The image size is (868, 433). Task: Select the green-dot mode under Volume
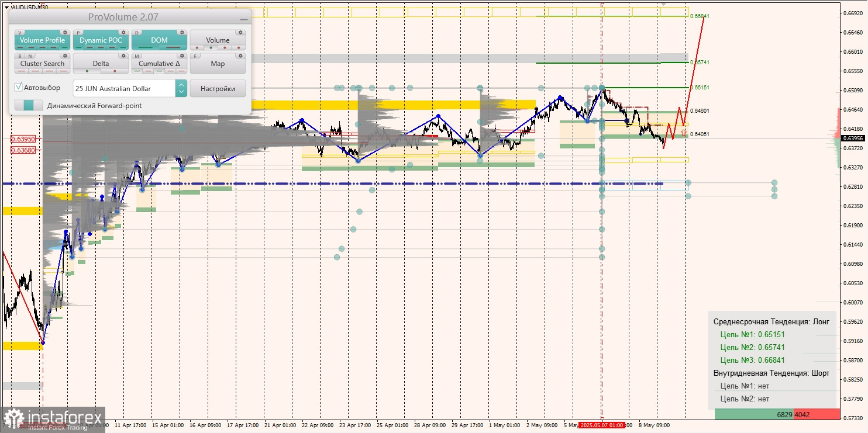[x=211, y=47]
